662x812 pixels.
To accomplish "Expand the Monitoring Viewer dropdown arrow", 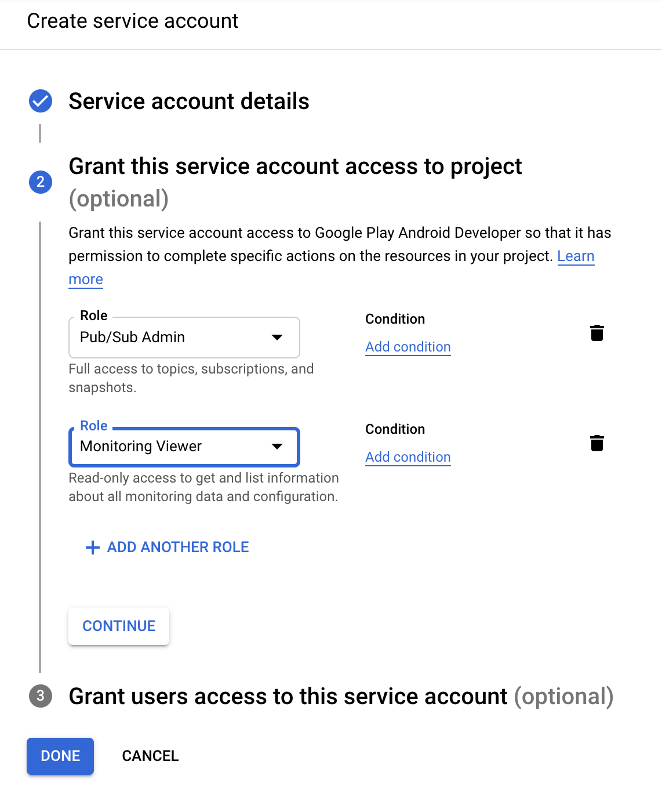I will 277,447.
